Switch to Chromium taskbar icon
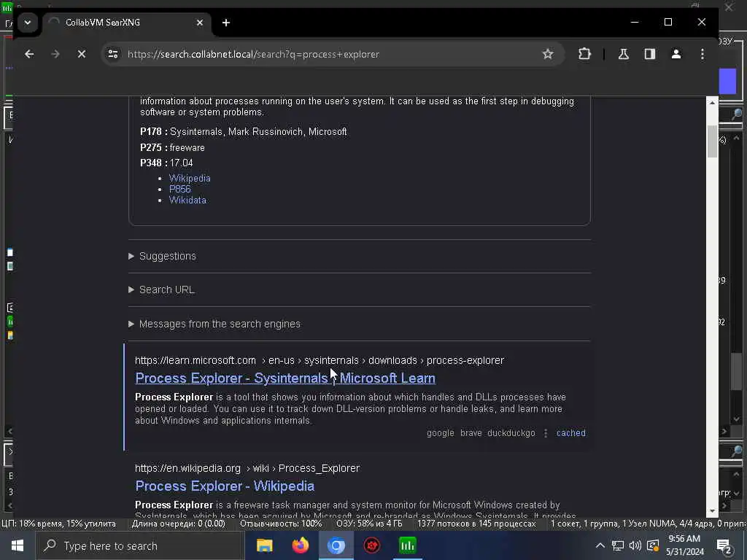This screenshot has width=747, height=560. pos(336,545)
